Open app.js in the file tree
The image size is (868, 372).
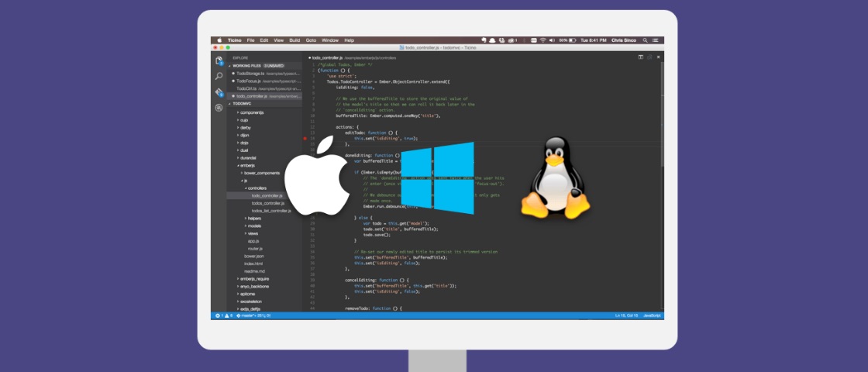253,241
